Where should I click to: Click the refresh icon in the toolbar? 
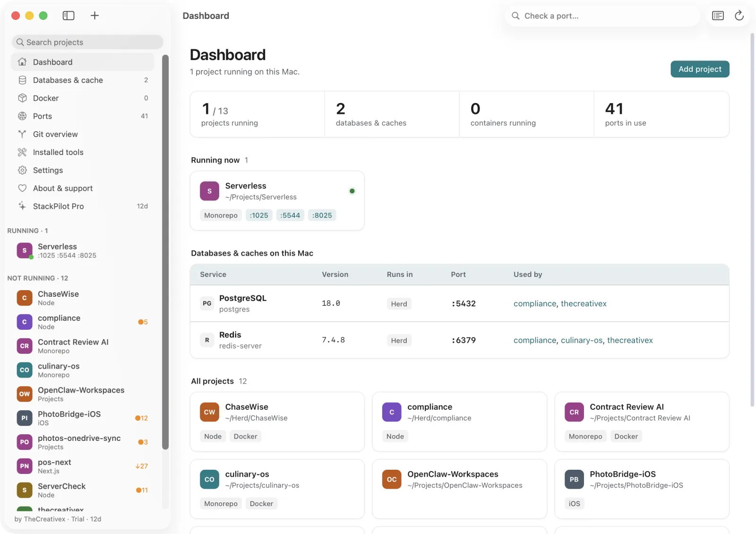pos(739,16)
